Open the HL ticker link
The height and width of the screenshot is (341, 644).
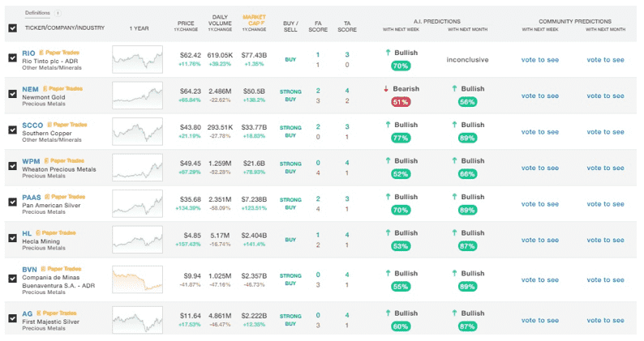click(x=27, y=233)
